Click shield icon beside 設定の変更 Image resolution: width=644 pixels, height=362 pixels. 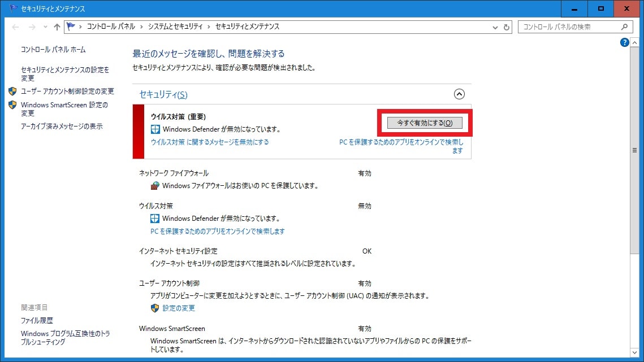point(155,308)
